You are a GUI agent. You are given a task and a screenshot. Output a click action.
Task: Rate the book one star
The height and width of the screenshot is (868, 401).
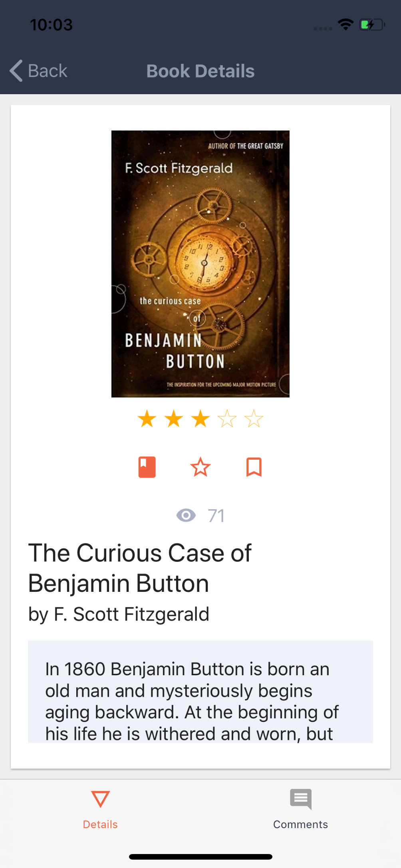tap(147, 419)
